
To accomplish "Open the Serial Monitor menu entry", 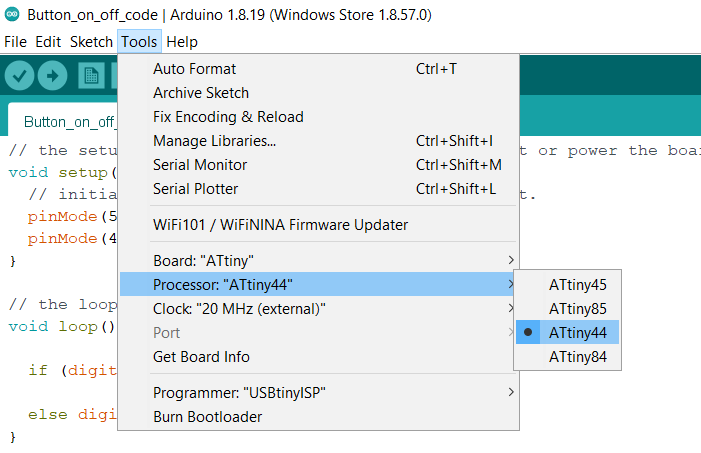I will [x=319, y=165].
